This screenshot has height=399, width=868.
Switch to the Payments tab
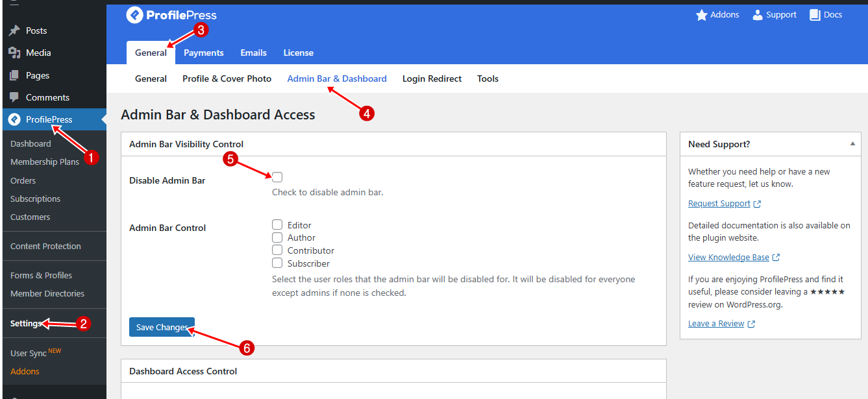[x=203, y=53]
